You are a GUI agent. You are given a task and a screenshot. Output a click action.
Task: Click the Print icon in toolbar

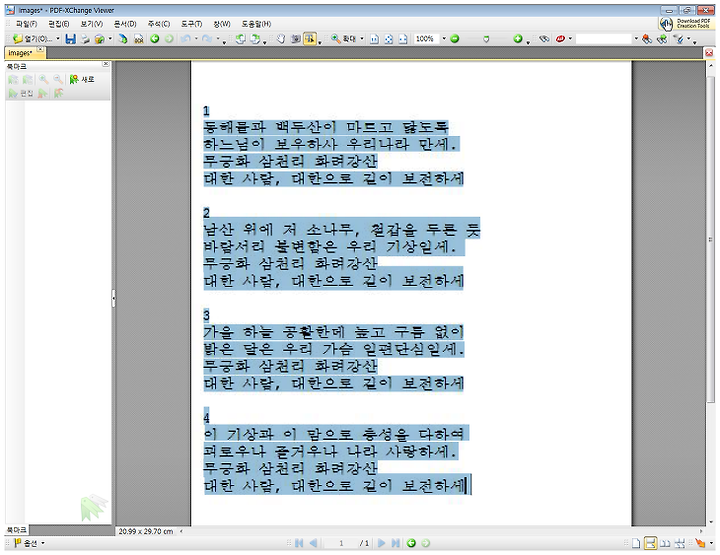coord(85,39)
